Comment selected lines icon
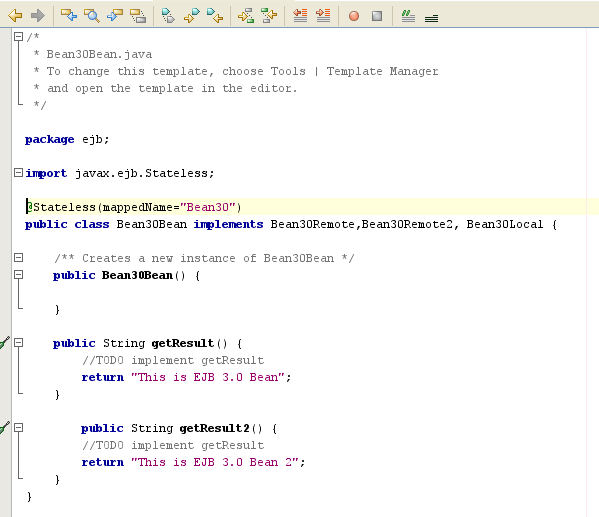The width and height of the screenshot is (599, 517). pyautogui.click(x=408, y=16)
